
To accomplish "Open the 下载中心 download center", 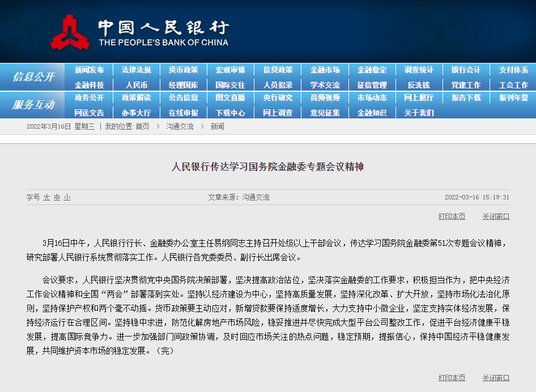I will click(x=231, y=113).
